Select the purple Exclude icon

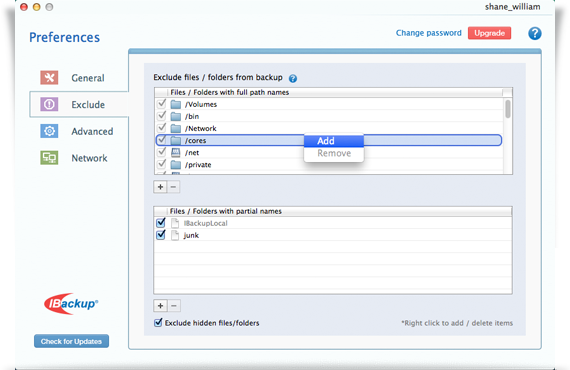[x=49, y=104]
